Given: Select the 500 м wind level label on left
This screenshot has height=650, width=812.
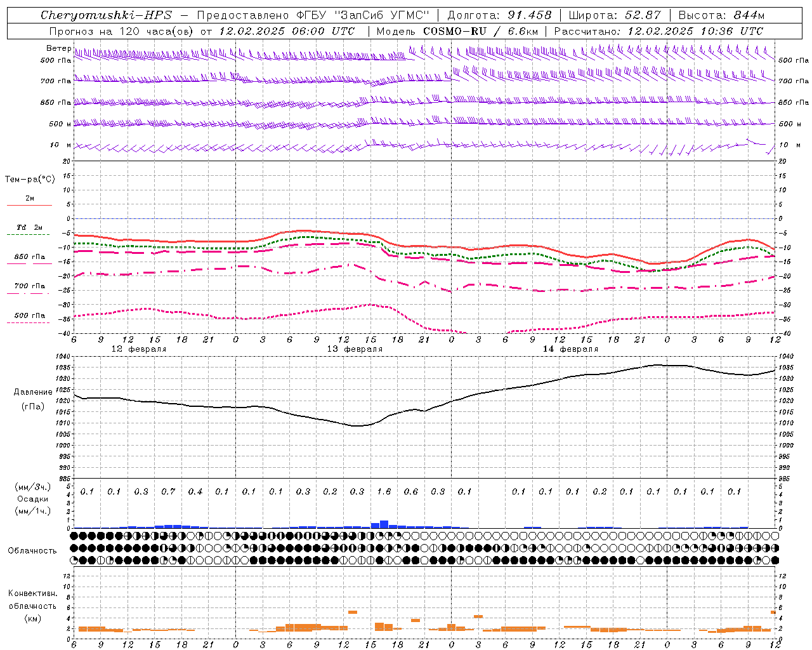Looking at the screenshot, I should pyautogui.click(x=60, y=124).
